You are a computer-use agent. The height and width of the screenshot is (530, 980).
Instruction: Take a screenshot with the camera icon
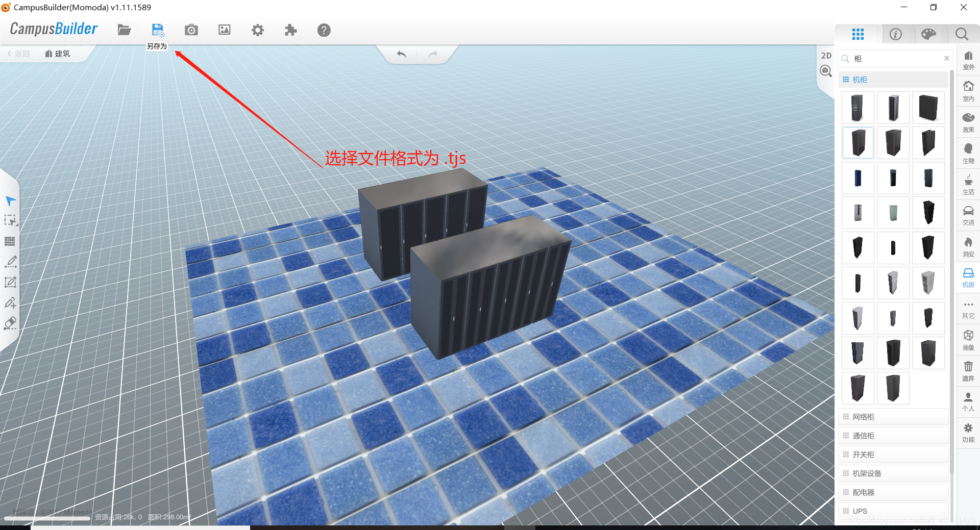(191, 30)
